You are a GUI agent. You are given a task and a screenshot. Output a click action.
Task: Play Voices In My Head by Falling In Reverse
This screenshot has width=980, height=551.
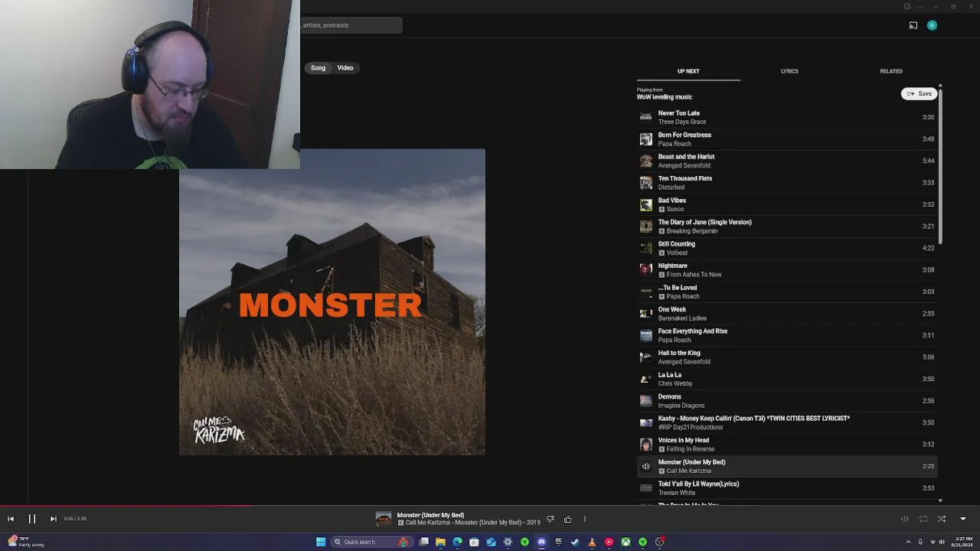click(787, 445)
